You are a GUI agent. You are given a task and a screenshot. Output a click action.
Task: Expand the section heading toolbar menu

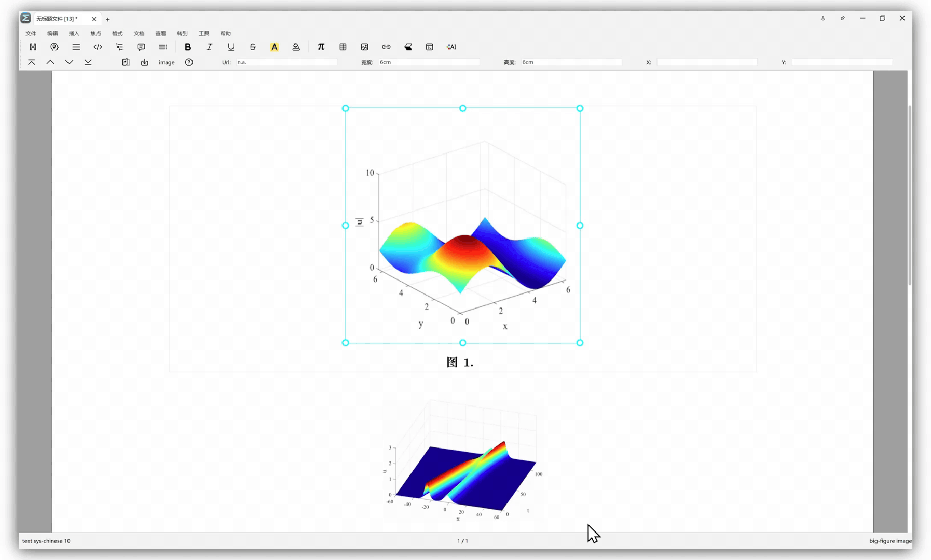(x=33, y=47)
